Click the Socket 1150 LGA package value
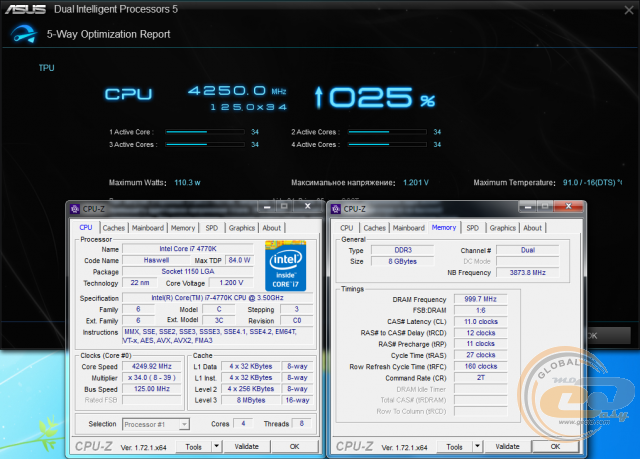The height and width of the screenshot is (459, 640). (188, 271)
